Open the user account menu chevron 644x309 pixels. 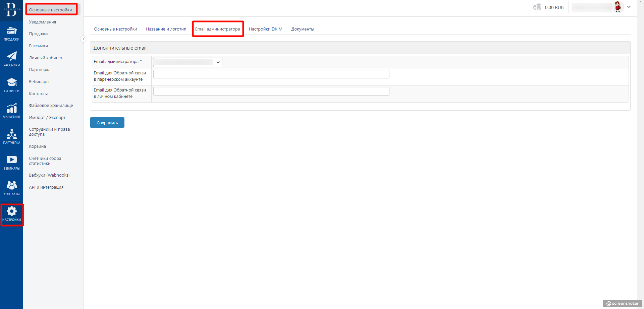click(x=629, y=7)
